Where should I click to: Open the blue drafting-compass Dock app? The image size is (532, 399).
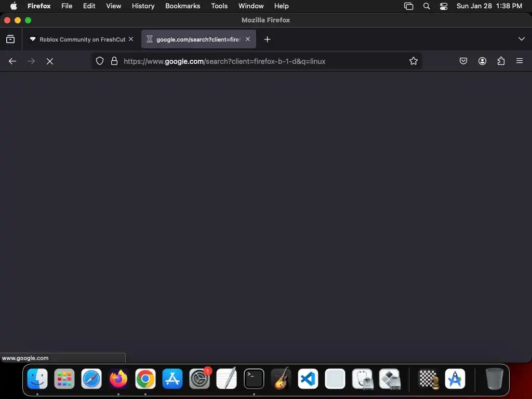coord(455,379)
